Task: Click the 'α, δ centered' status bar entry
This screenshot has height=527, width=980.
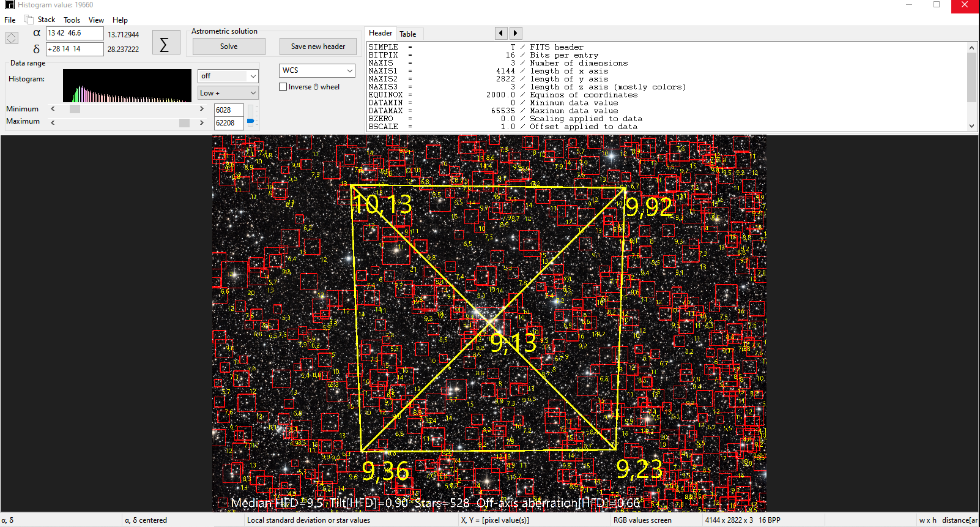Action: (146, 520)
